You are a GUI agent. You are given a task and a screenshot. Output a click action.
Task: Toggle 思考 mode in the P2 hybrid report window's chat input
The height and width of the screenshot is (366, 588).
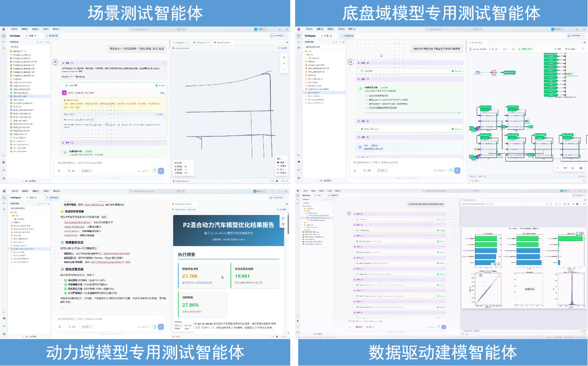[x=72, y=327]
